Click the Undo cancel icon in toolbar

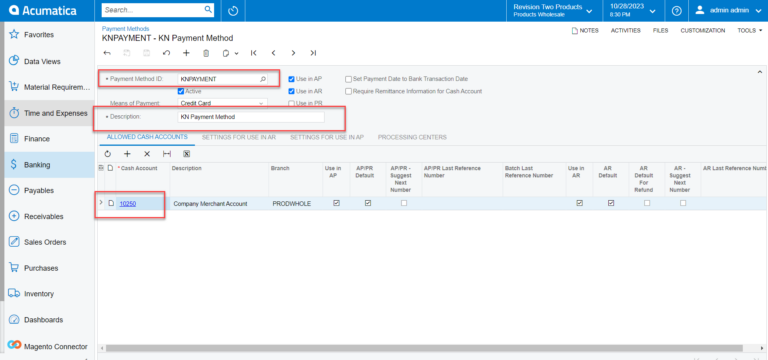167,53
